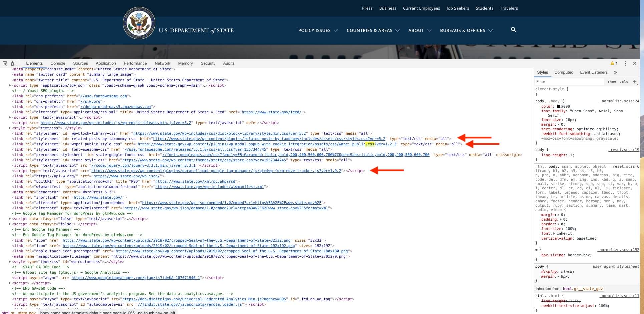
Task: Open the use.fontawesome.com dns-prefetch link
Action: tap(104, 96)
